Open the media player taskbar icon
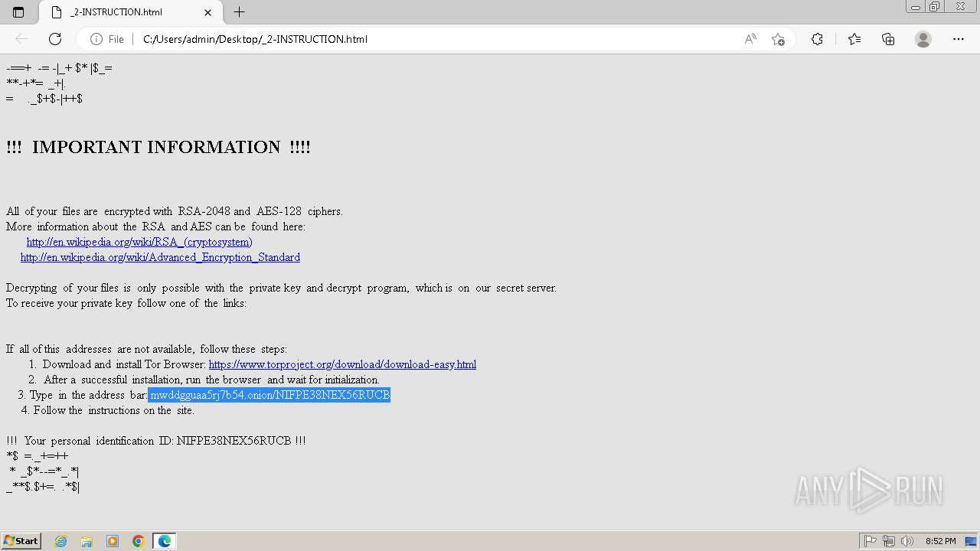This screenshot has width=980, height=551. click(113, 541)
